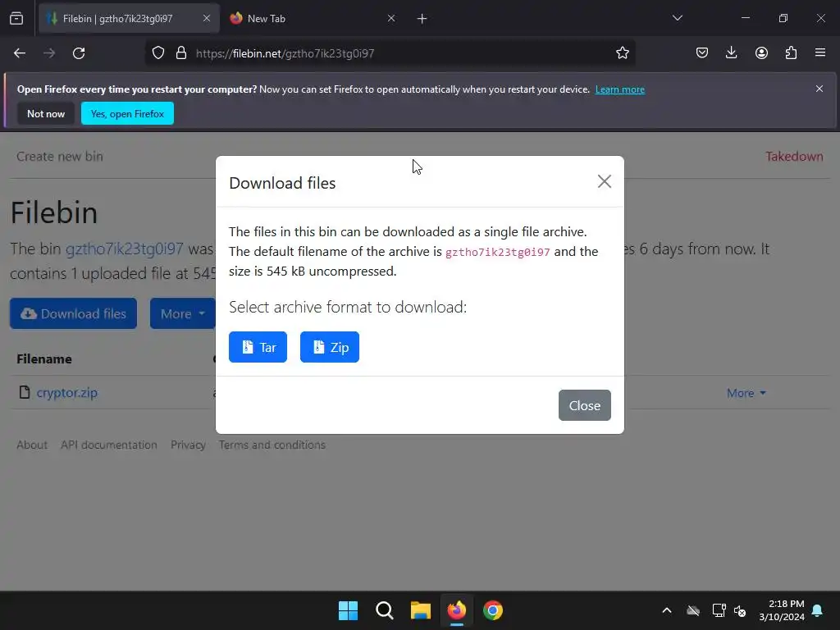This screenshot has height=630, width=840.
Task: Open Save to Pocket icon
Action: (x=702, y=53)
